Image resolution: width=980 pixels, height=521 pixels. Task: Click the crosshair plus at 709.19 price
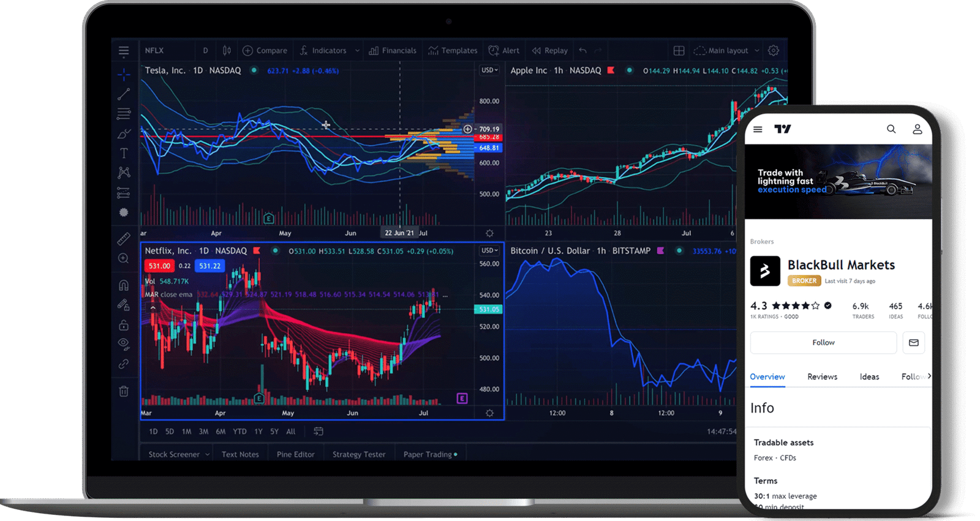[467, 129]
